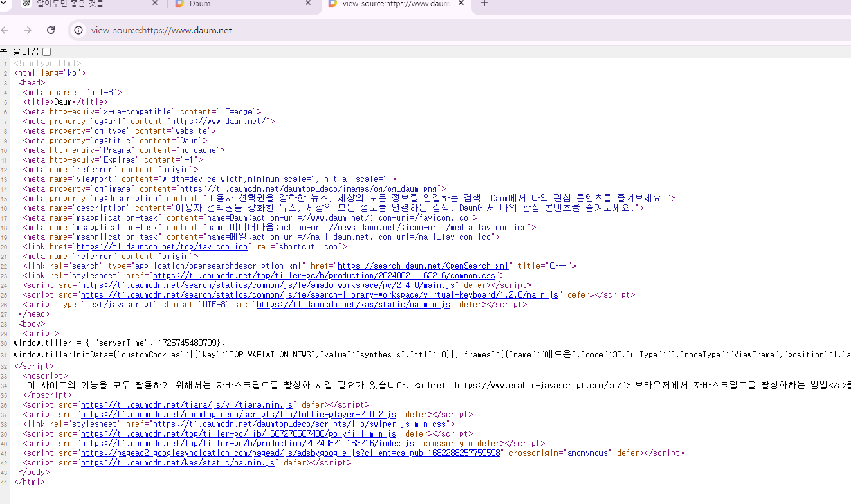Click the og:type "website" meta line
851x504 pixels.
120,130
